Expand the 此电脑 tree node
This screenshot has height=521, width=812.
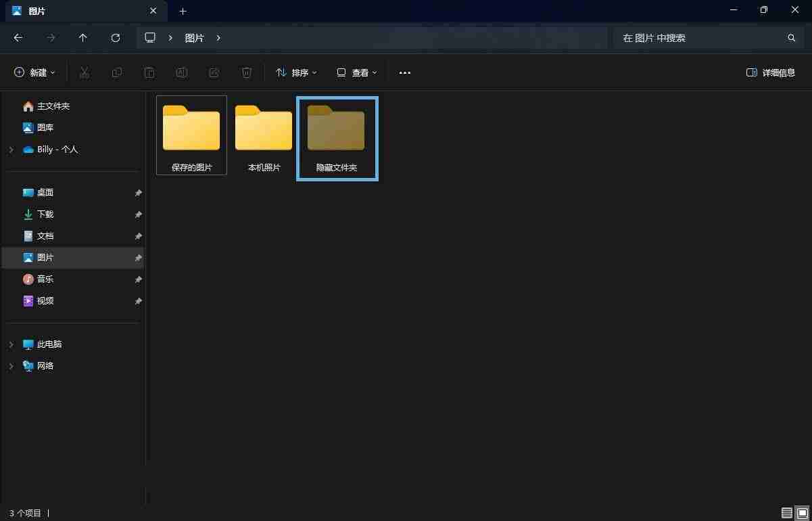click(x=11, y=344)
